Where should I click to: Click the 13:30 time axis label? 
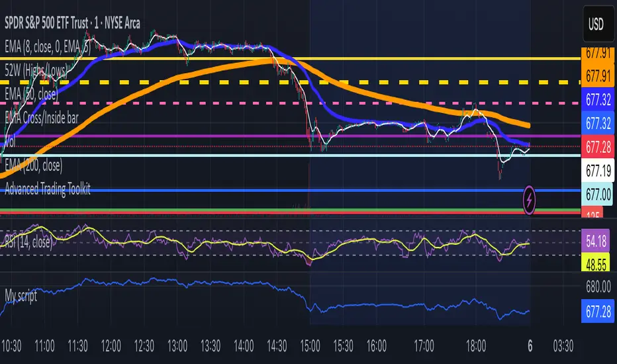click(211, 346)
